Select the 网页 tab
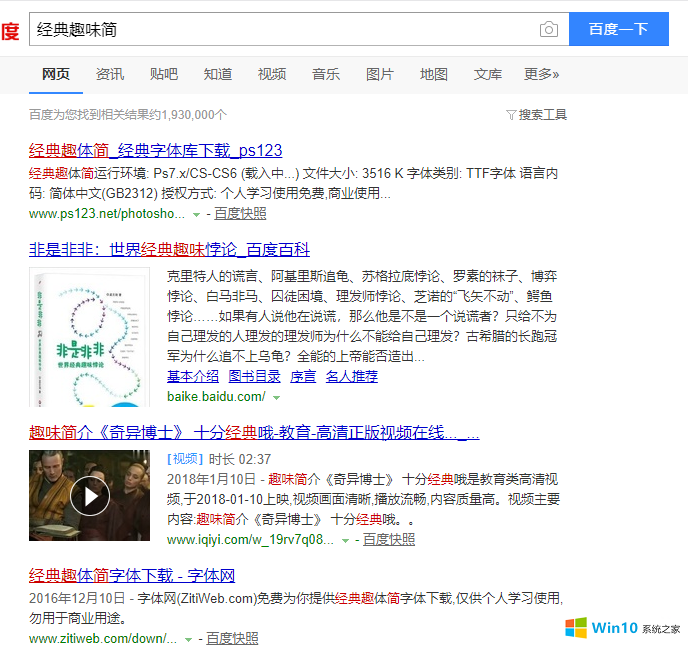This screenshot has width=688, height=649. click(x=56, y=74)
